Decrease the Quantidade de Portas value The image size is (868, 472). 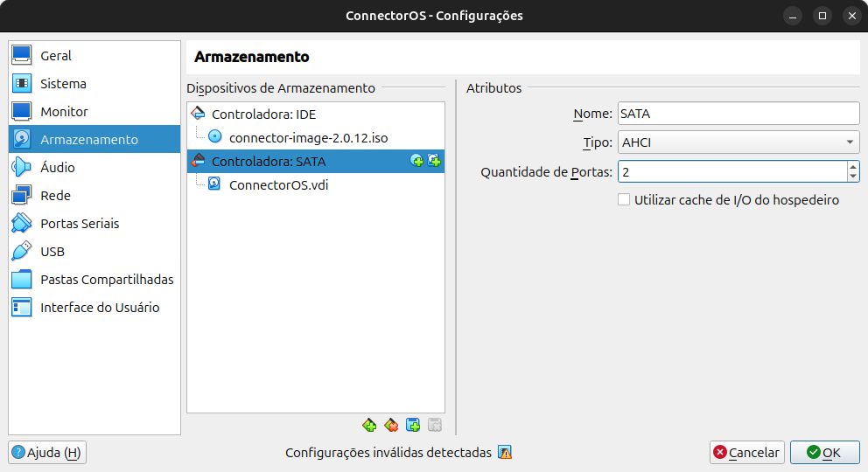tap(853, 177)
